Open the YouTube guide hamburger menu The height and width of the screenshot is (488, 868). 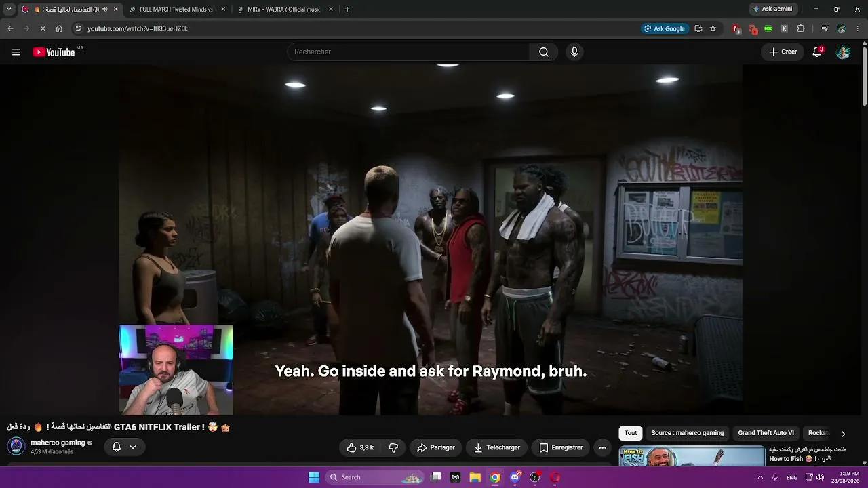[x=16, y=52]
